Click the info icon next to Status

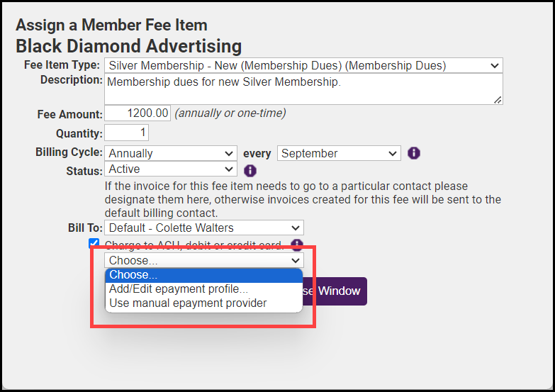point(250,170)
